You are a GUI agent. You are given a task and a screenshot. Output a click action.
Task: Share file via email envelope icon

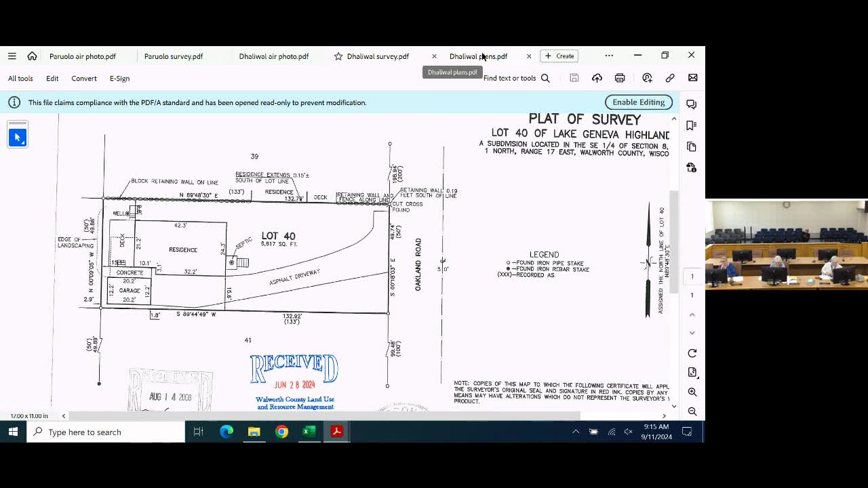click(x=692, y=78)
